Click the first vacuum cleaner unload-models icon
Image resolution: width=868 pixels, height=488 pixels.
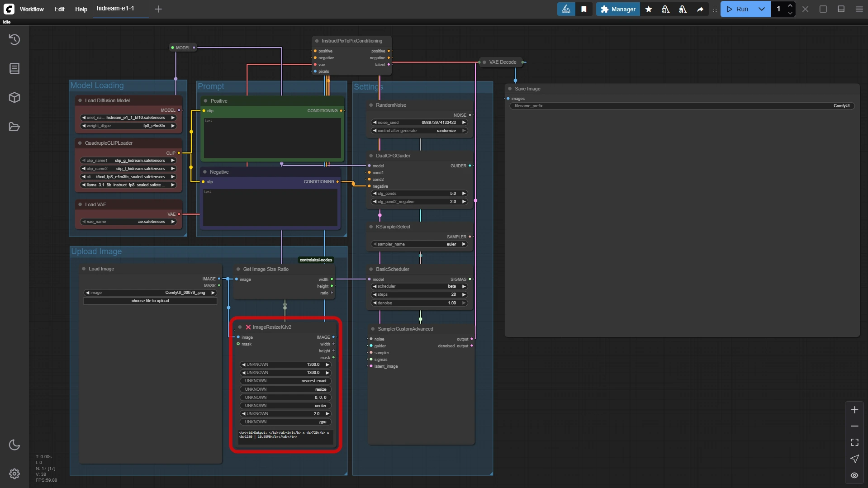tap(666, 9)
